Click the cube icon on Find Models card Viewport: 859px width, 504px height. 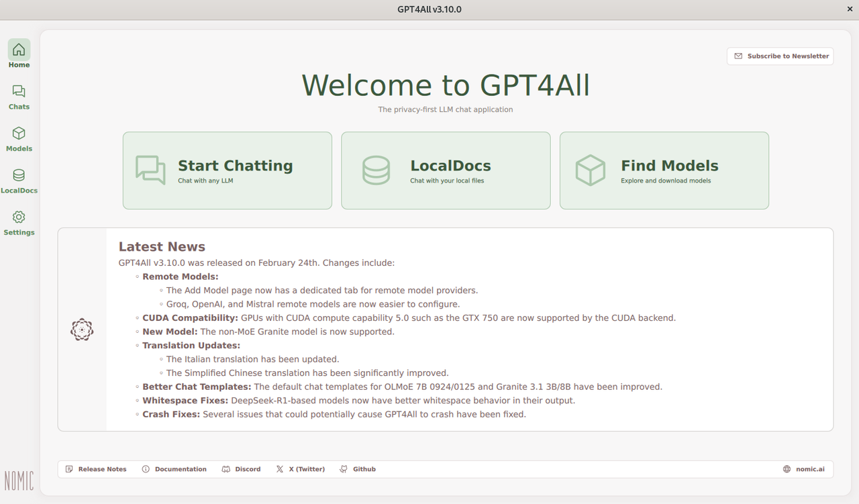pos(591,170)
